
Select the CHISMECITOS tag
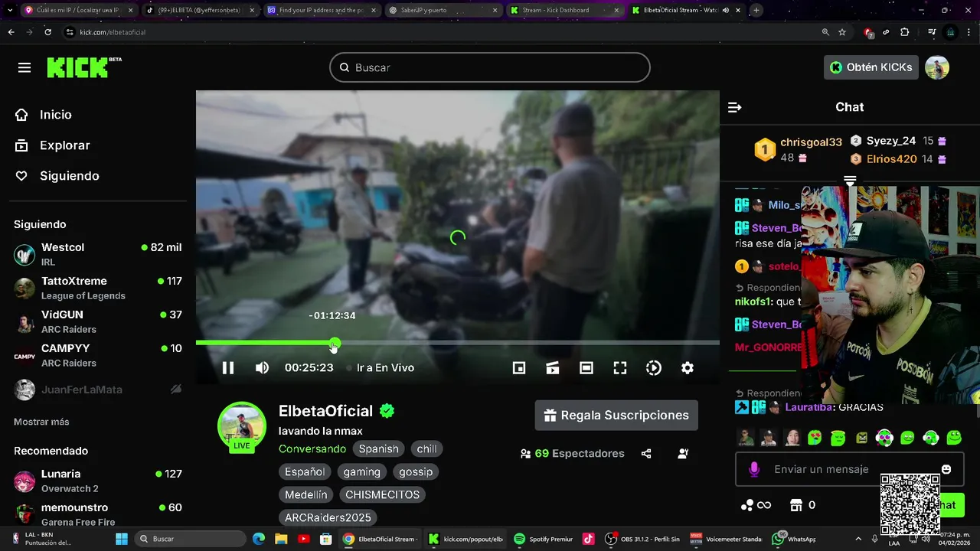coord(382,495)
